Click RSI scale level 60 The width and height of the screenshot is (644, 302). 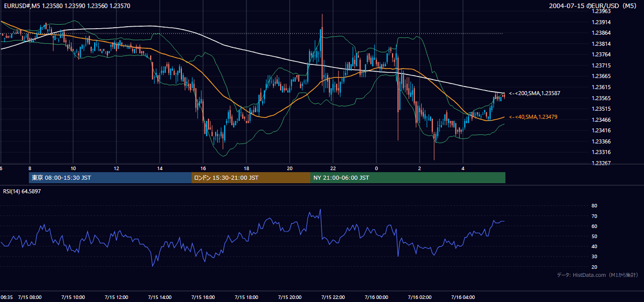pyautogui.click(x=595, y=226)
